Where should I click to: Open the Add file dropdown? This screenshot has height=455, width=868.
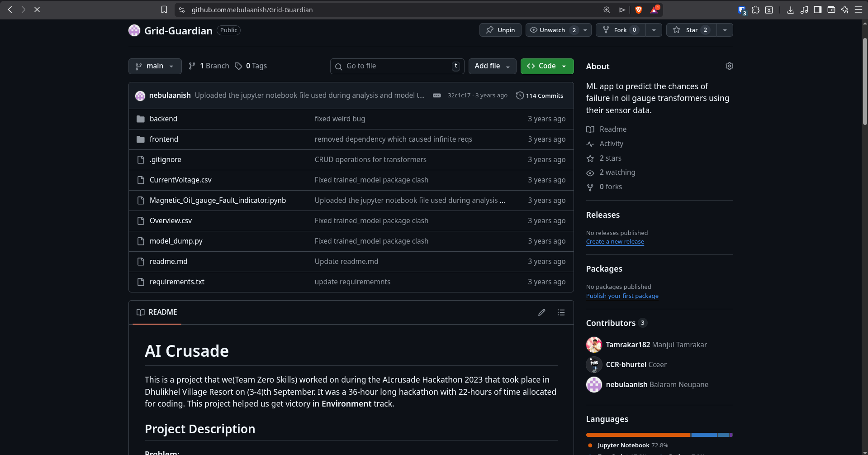click(x=492, y=66)
